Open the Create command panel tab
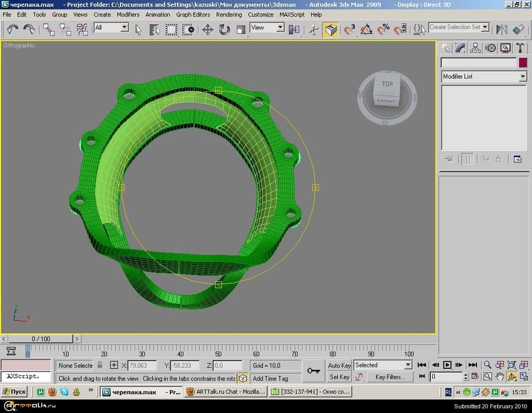The image size is (532, 413). (446, 48)
